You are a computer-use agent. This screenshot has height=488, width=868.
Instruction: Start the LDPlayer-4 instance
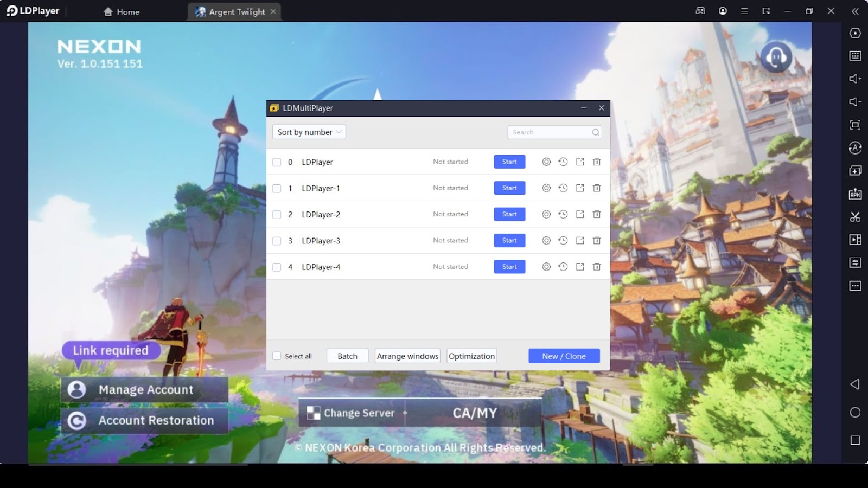(509, 267)
